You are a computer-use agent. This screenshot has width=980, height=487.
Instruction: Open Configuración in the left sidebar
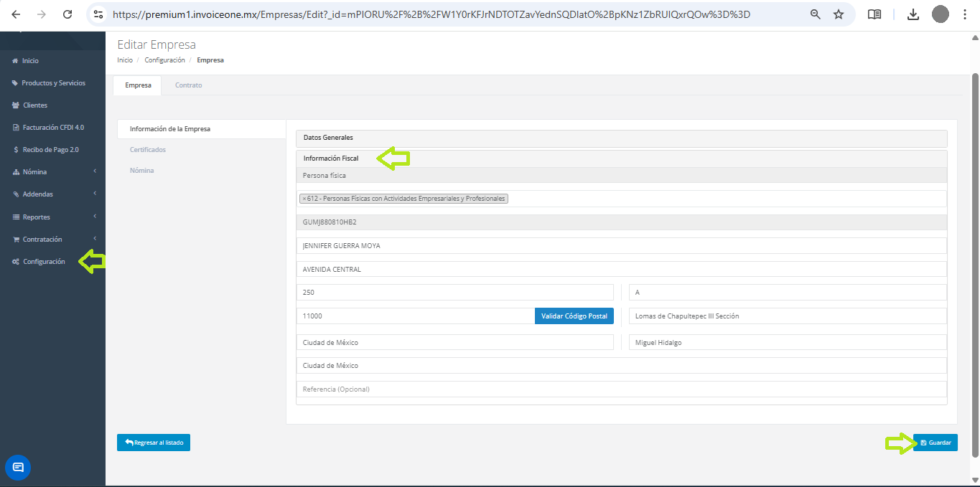click(x=44, y=262)
